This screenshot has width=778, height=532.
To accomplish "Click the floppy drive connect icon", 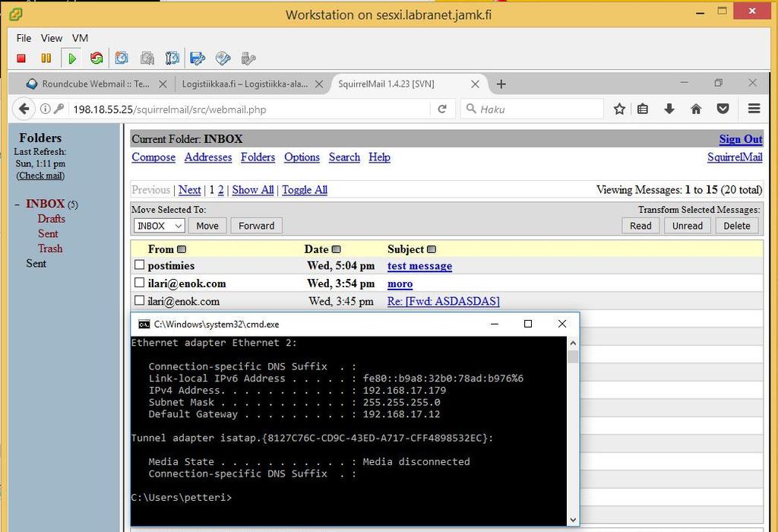I will coord(198,59).
